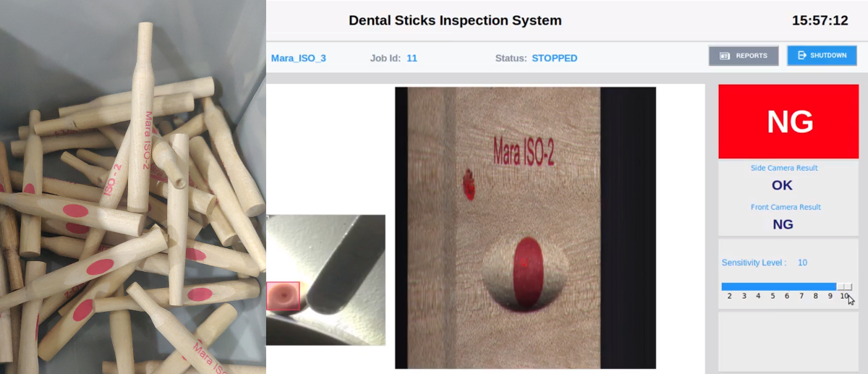Click the SHUTDOWN button
Screen dimensions: 868x374
coord(822,56)
